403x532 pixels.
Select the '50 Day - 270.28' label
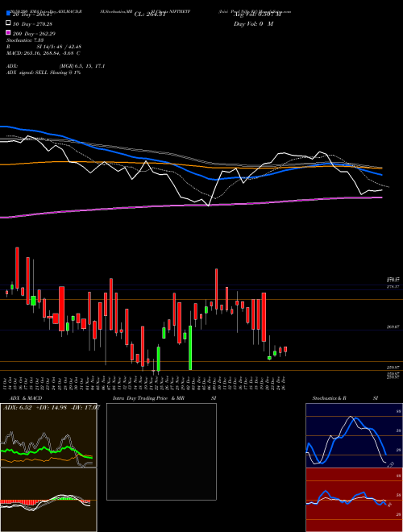pos(33,23)
